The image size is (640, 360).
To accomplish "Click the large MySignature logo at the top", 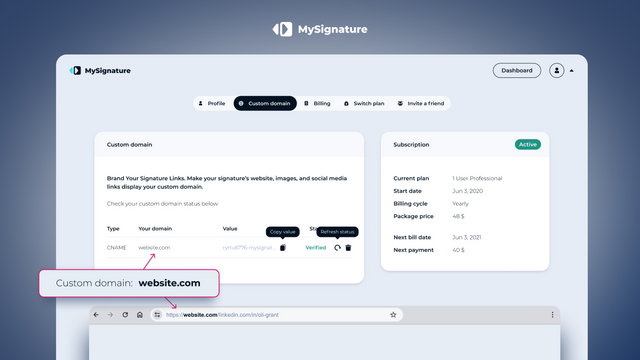I will (320, 29).
